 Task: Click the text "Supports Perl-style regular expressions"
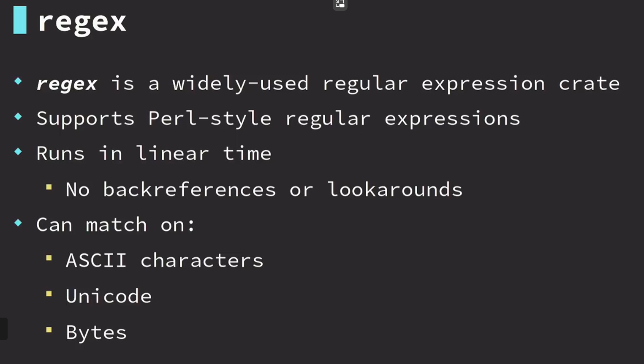[278, 119]
